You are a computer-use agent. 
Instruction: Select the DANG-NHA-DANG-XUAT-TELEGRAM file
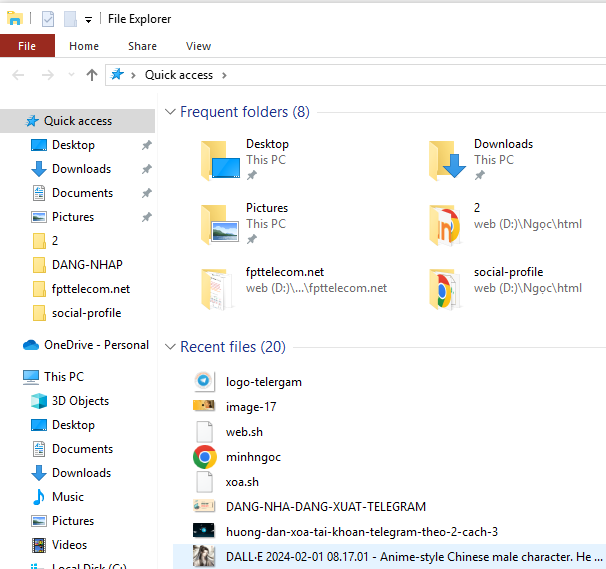tap(326, 507)
